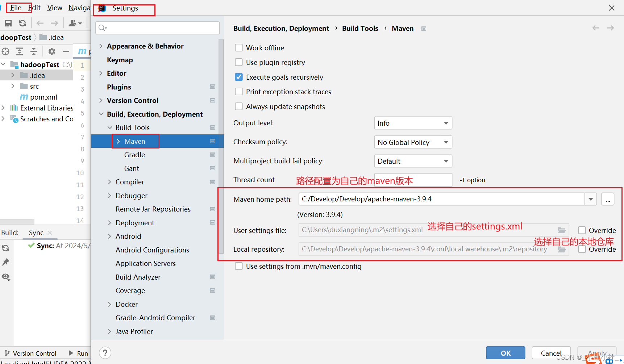Click the Run tool window icon
Image resolution: width=624 pixels, height=364 pixels.
tap(71, 353)
